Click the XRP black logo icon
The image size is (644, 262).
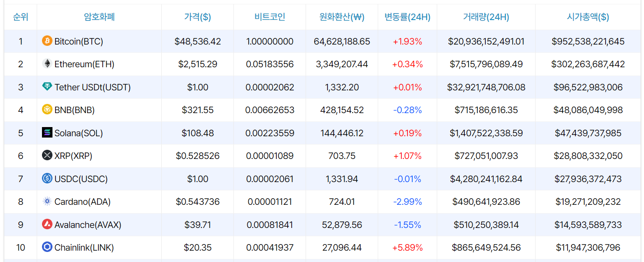click(x=47, y=155)
